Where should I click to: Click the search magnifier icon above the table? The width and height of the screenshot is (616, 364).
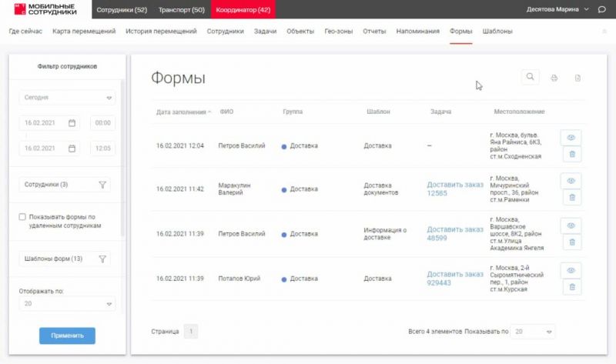[531, 77]
